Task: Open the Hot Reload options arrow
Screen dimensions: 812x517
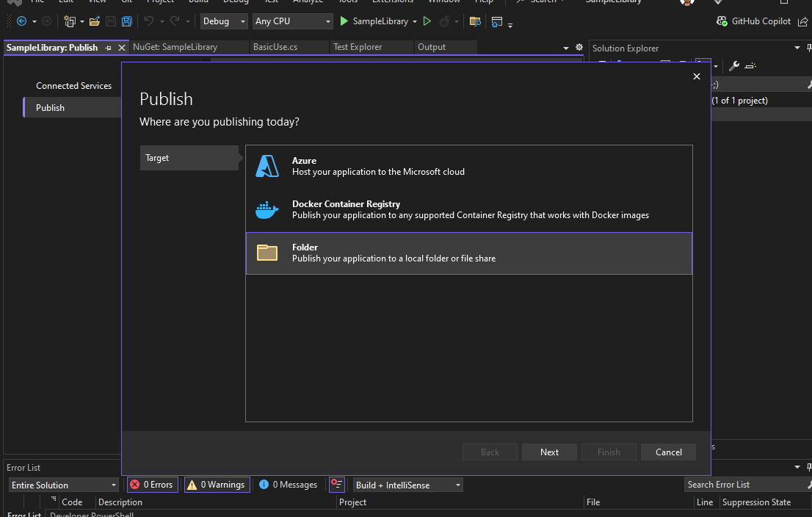Action: pos(456,22)
